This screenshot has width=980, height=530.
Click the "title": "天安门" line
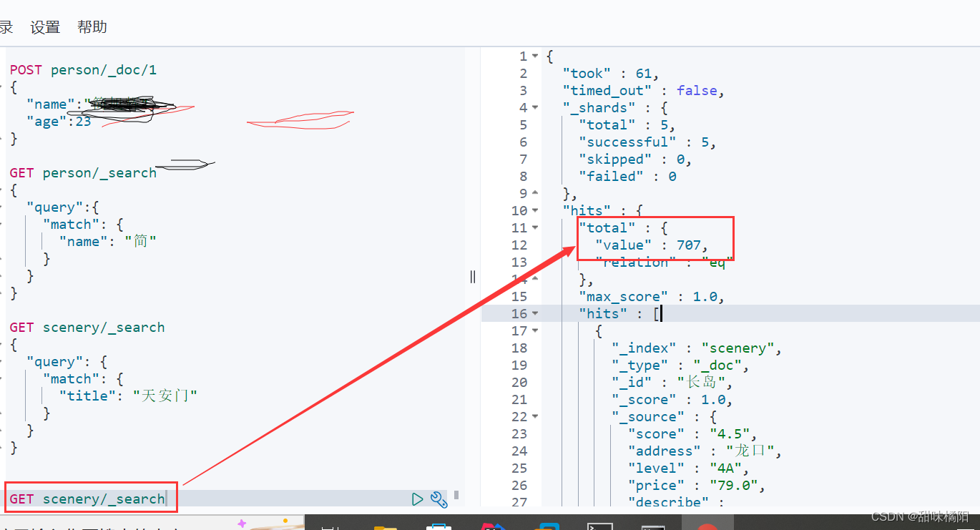pyautogui.click(x=128, y=396)
